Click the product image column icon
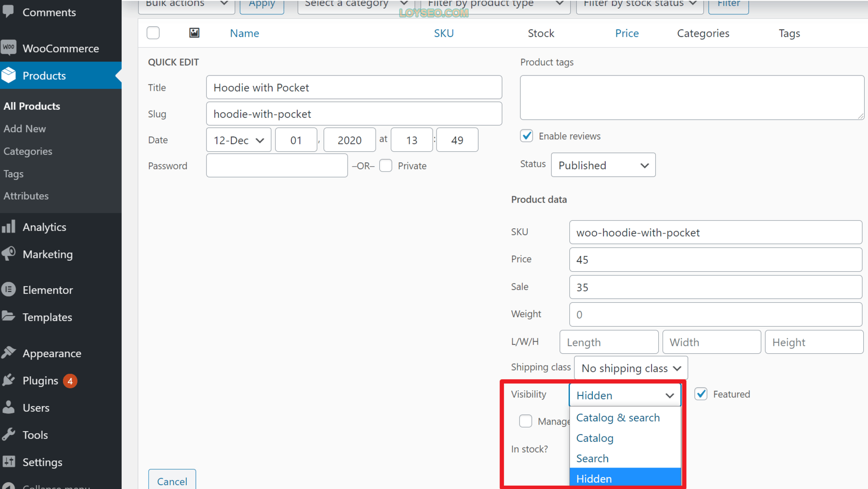The image size is (868, 489). pyautogui.click(x=194, y=33)
